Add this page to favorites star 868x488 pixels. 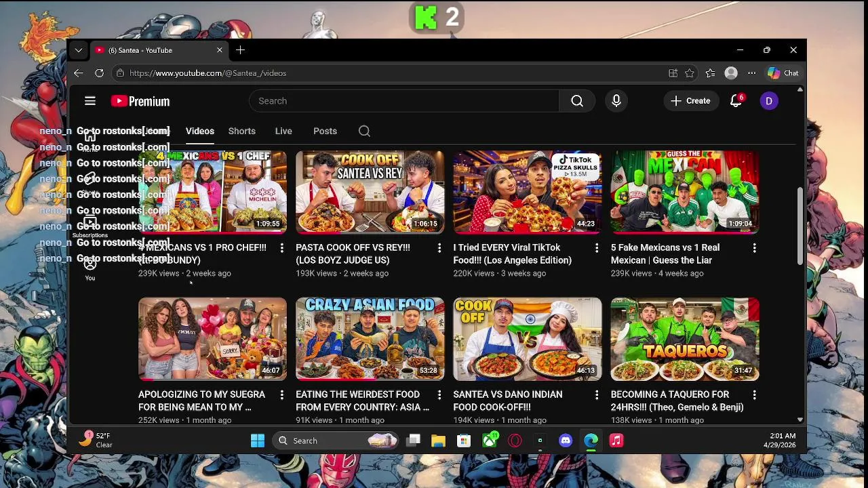[690, 73]
